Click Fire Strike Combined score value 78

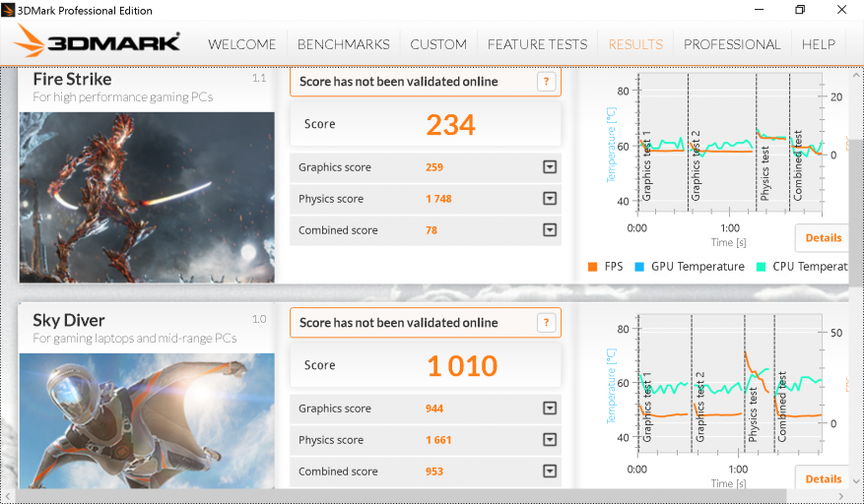[x=432, y=230]
